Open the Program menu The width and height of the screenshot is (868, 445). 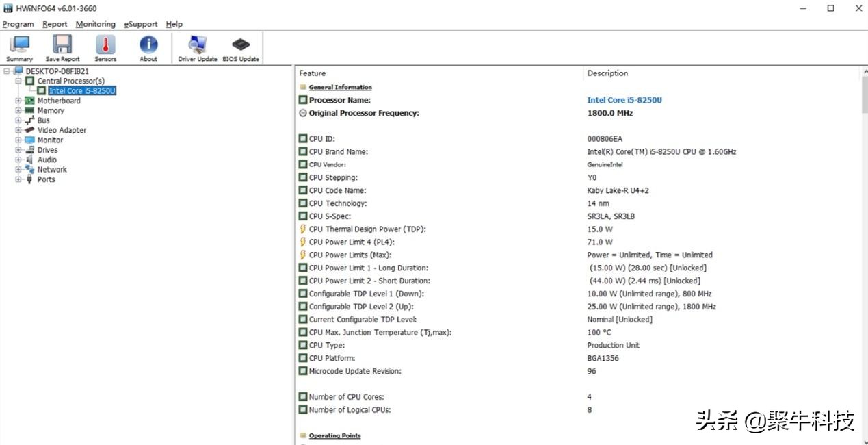pyautogui.click(x=18, y=24)
